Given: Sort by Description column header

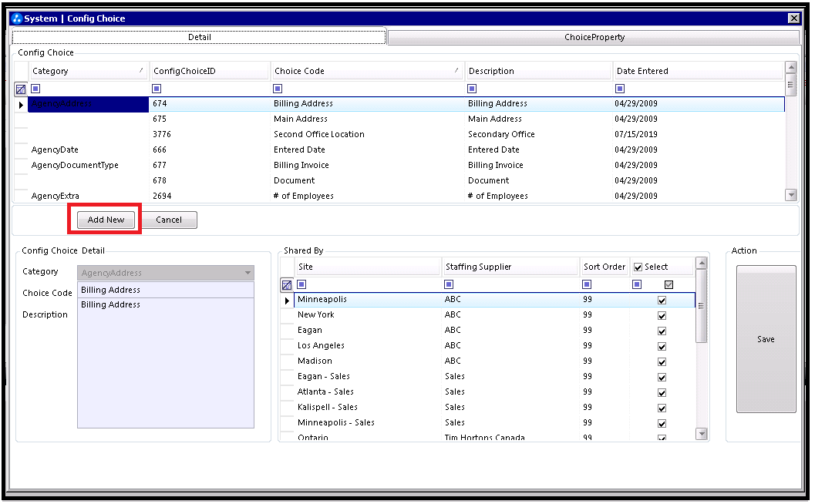Looking at the screenshot, I should pos(538,71).
